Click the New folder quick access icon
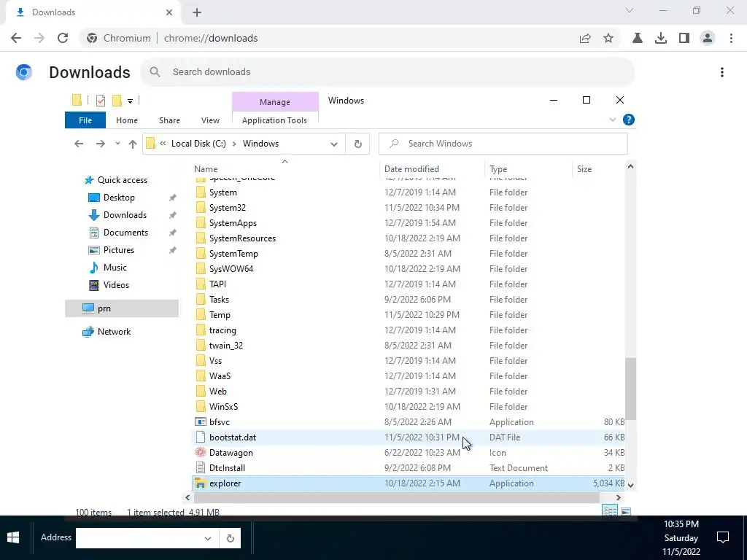Viewport: 747px width, 560px height. pyautogui.click(x=117, y=100)
